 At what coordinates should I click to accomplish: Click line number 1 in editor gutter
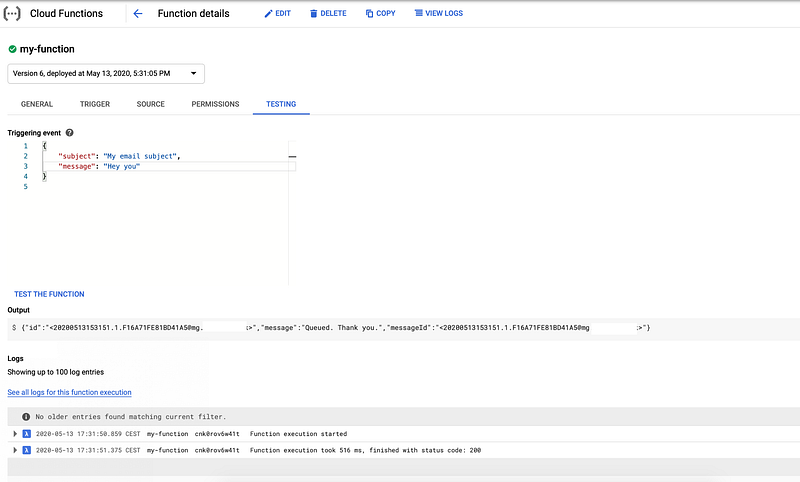26,146
